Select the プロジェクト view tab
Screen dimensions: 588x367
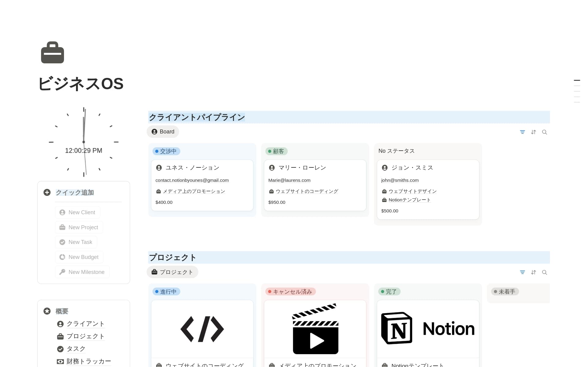(172, 272)
